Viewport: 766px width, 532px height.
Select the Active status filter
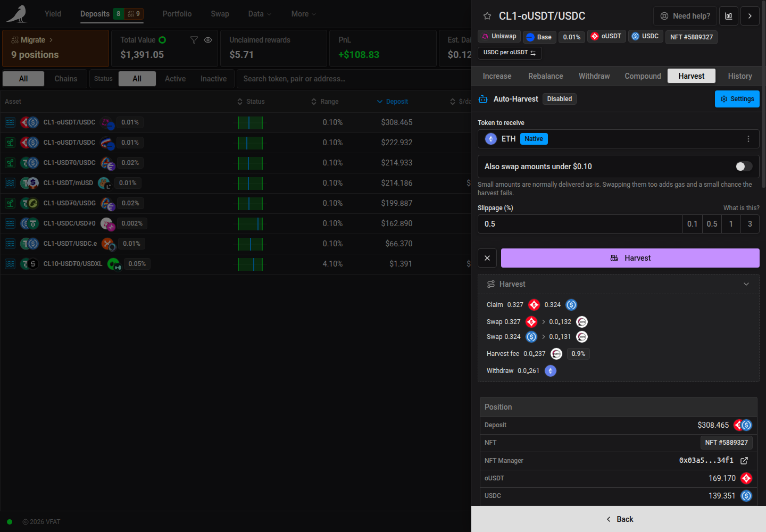pos(175,79)
